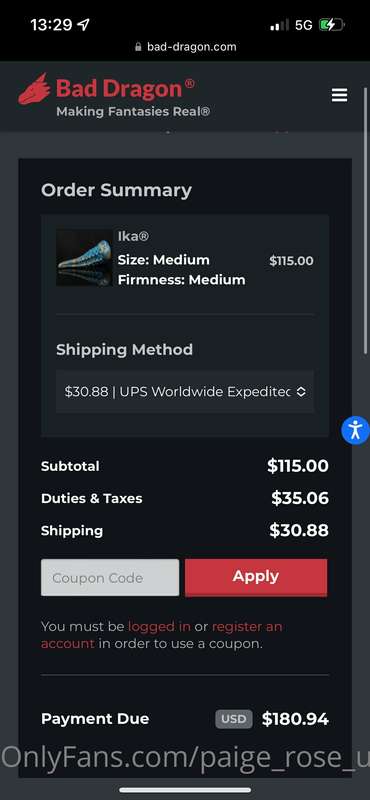Click the red dragon logo icon

click(34, 89)
